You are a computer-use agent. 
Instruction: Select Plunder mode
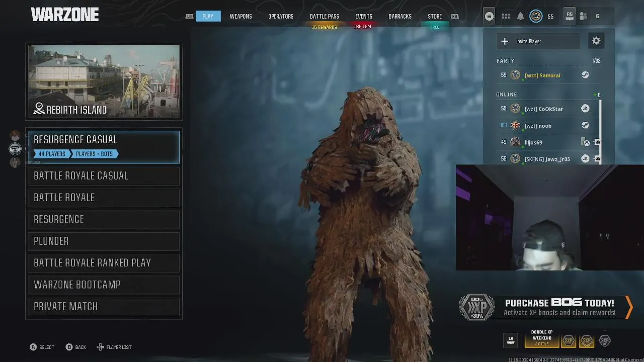click(104, 241)
